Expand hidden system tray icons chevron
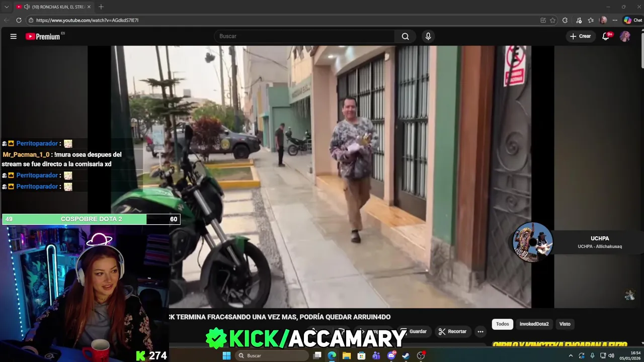The height and width of the screenshot is (362, 644). (571, 355)
